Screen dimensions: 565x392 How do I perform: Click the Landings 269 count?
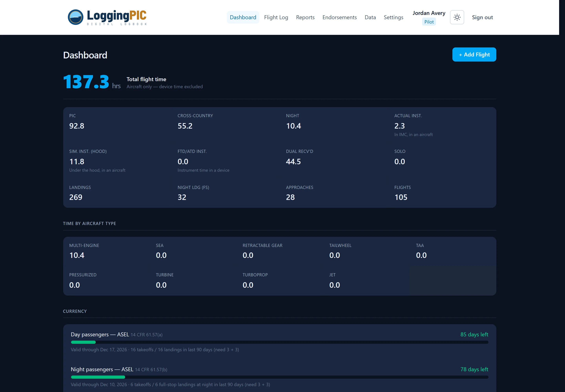click(76, 197)
